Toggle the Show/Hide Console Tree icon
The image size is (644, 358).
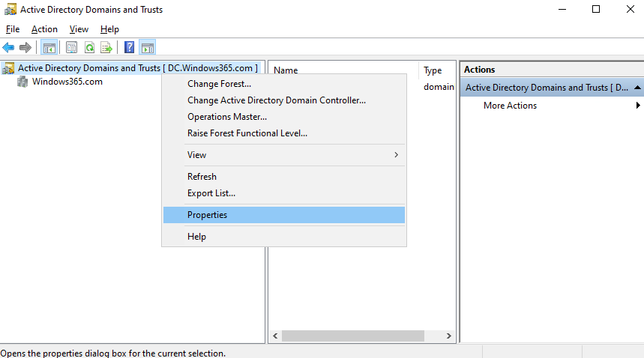pos(49,48)
